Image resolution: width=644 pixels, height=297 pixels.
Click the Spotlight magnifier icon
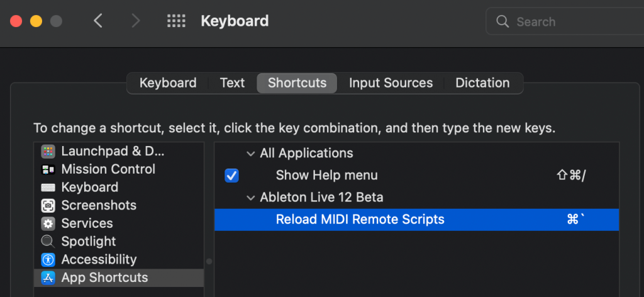click(x=48, y=242)
